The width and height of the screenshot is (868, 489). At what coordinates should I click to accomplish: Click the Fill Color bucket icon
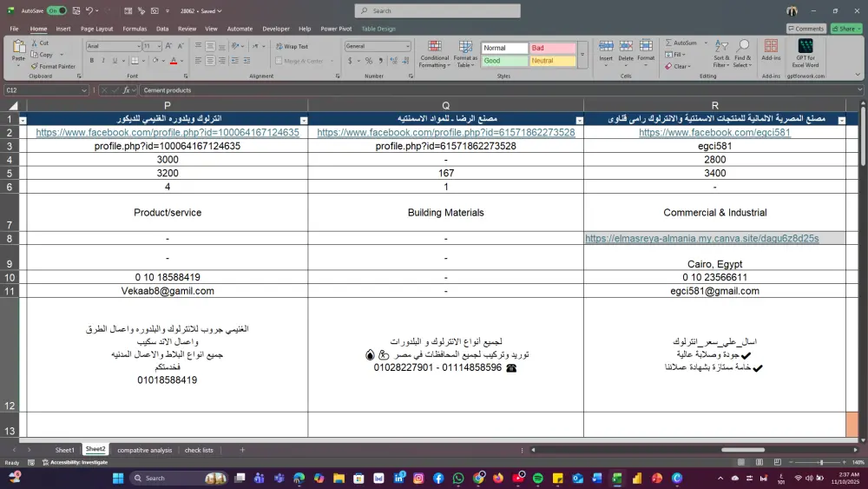click(155, 60)
